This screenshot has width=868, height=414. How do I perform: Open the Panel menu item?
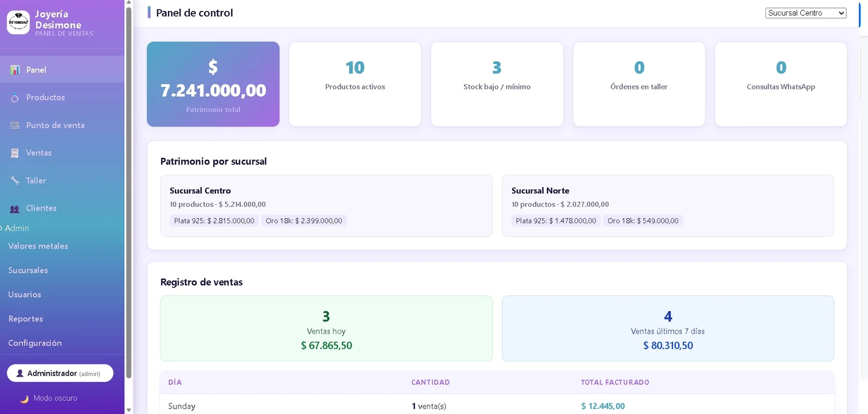coord(62,70)
